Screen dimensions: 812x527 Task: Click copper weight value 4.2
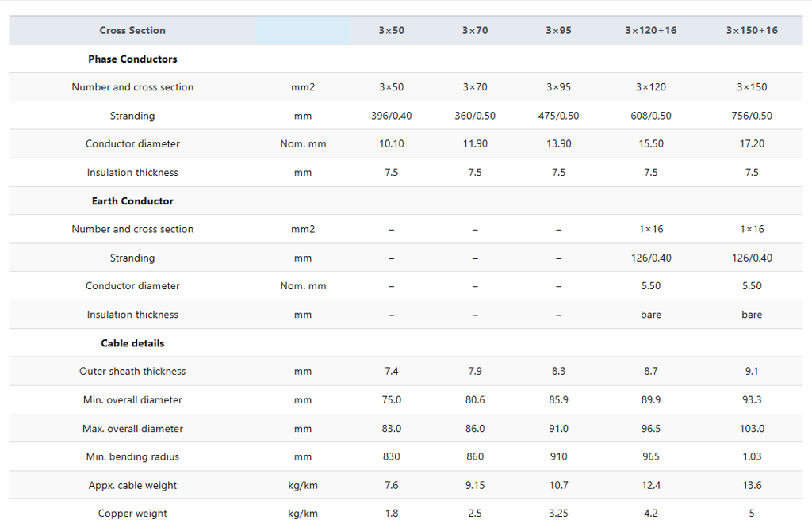click(x=651, y=514)
